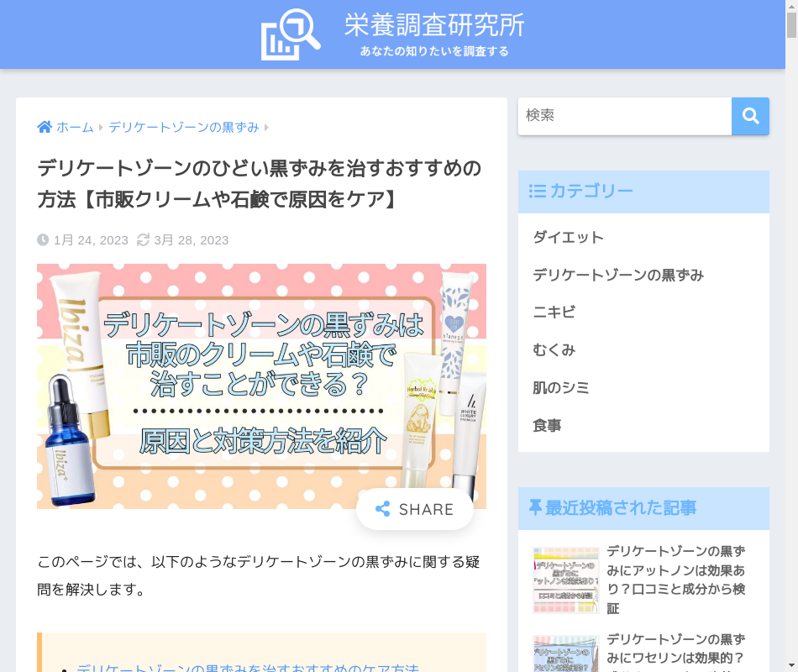Click the ホーム breadcrumb text link

point(75,127)
